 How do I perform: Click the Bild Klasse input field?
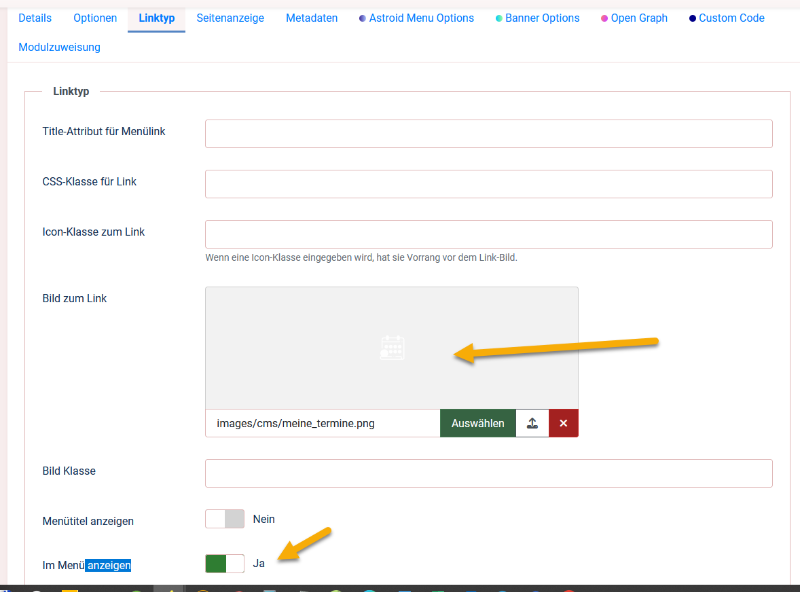[489, 473]
